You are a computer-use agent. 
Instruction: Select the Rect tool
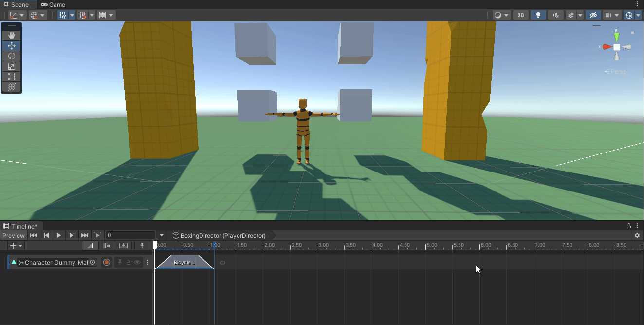[11, 76]
